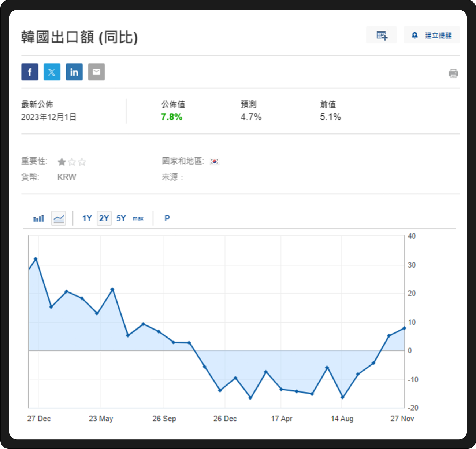476x449 pixels.
Task: Click the 建立提醒 alert button
Action: coord(432,35)
